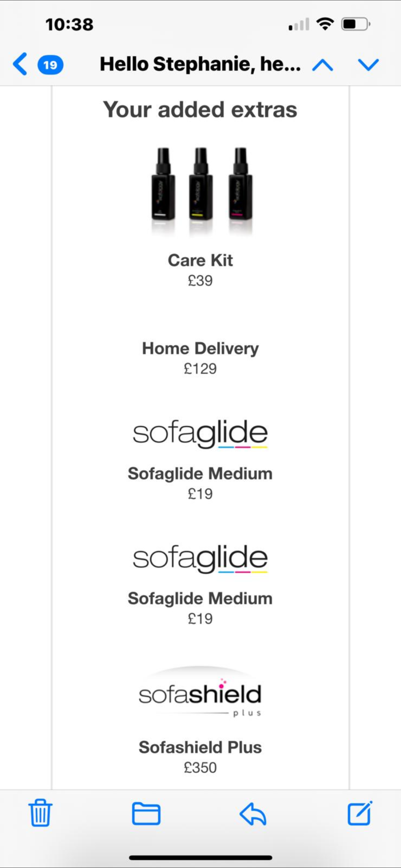Screen dimensions: 401x868
Task: Tap the £350 price text
Action: coord(200,768)
